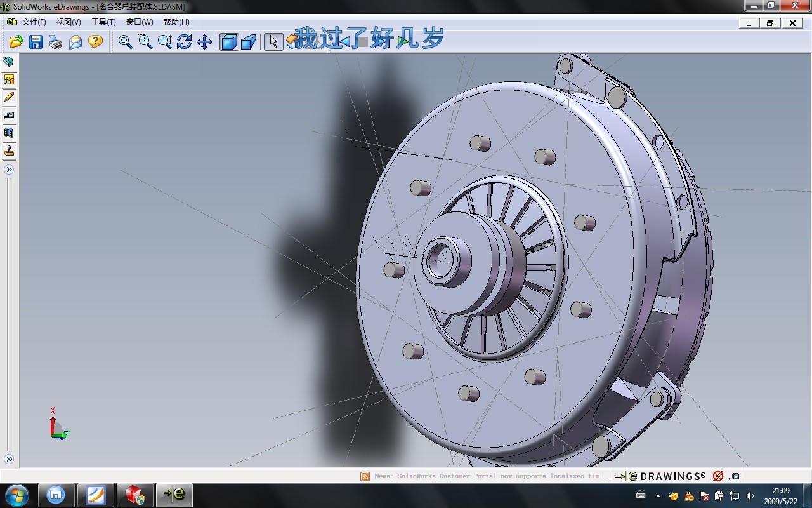Open the blue taskbar app after Start

coord(56,495)
